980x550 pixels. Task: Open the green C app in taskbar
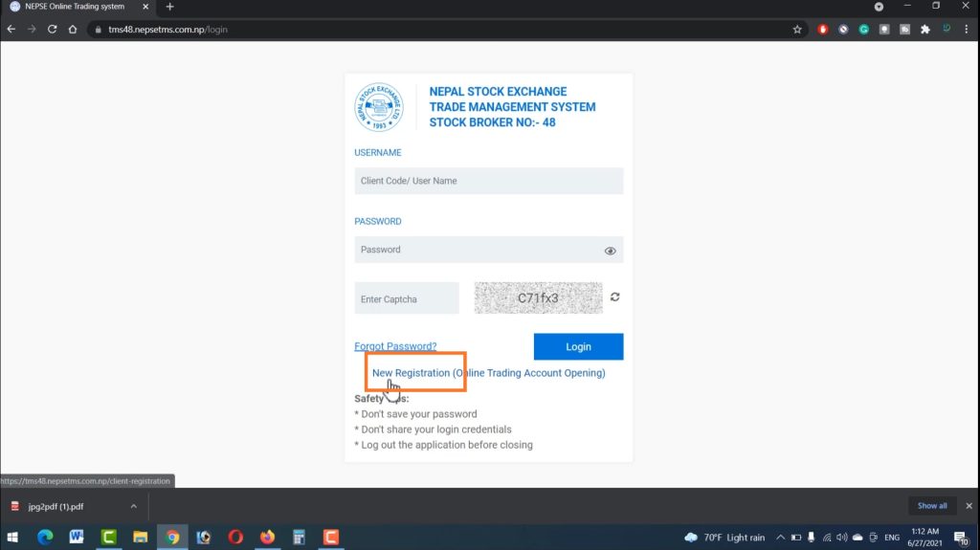(109, 537)
